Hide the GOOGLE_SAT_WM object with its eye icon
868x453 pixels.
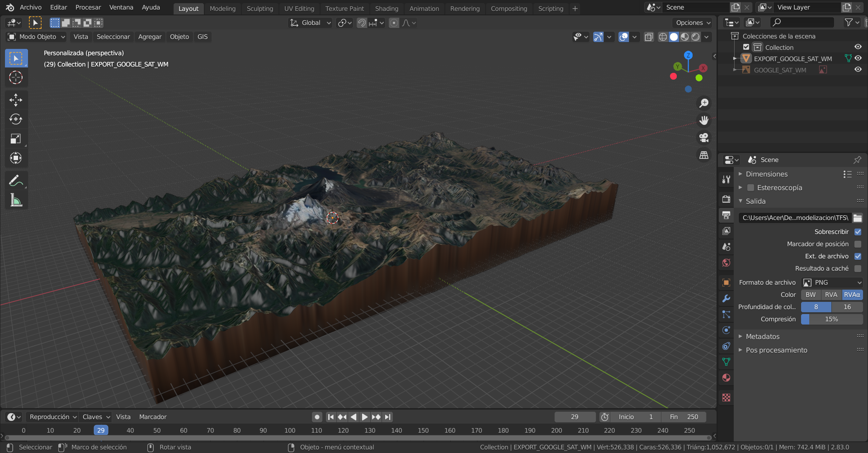click(x=858, y=70)
